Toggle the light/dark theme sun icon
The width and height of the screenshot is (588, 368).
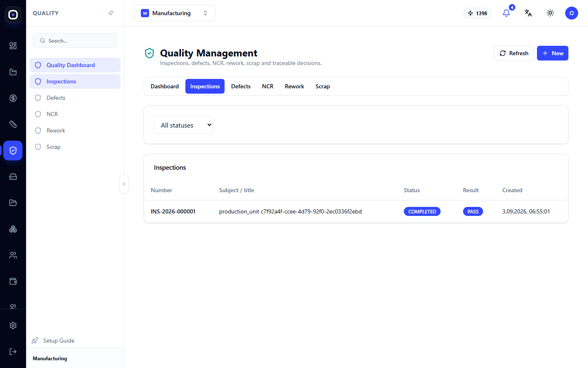pyautogui.click(x=550, y=13)
